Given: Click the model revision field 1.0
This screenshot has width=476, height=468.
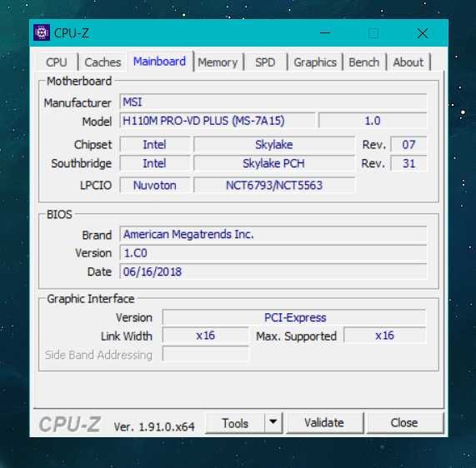Looking at the screenshot, I should click(x=373, y=121).
